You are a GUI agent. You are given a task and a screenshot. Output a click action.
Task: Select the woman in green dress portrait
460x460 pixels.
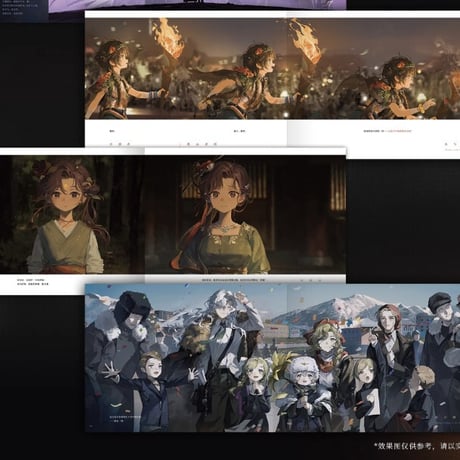coord(245,215)
